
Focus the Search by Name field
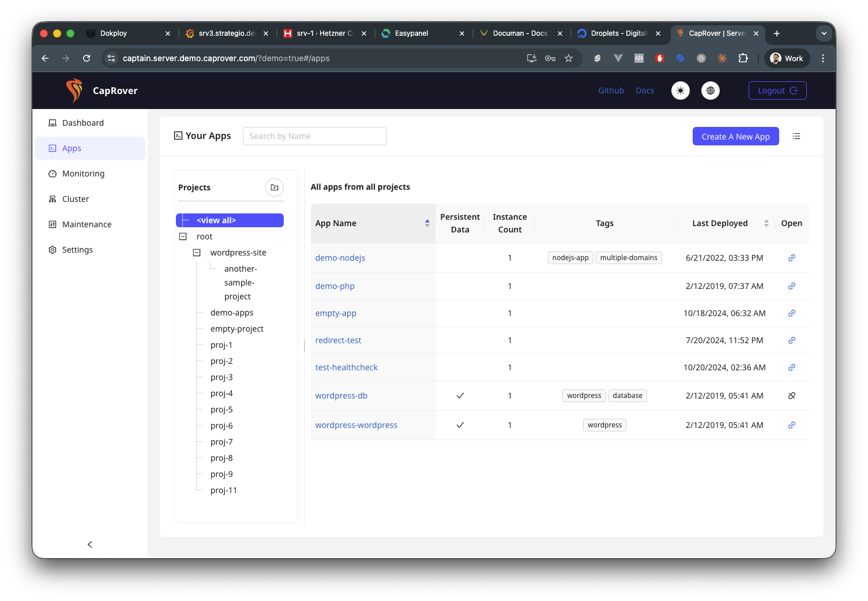click(x=315, y=136)
